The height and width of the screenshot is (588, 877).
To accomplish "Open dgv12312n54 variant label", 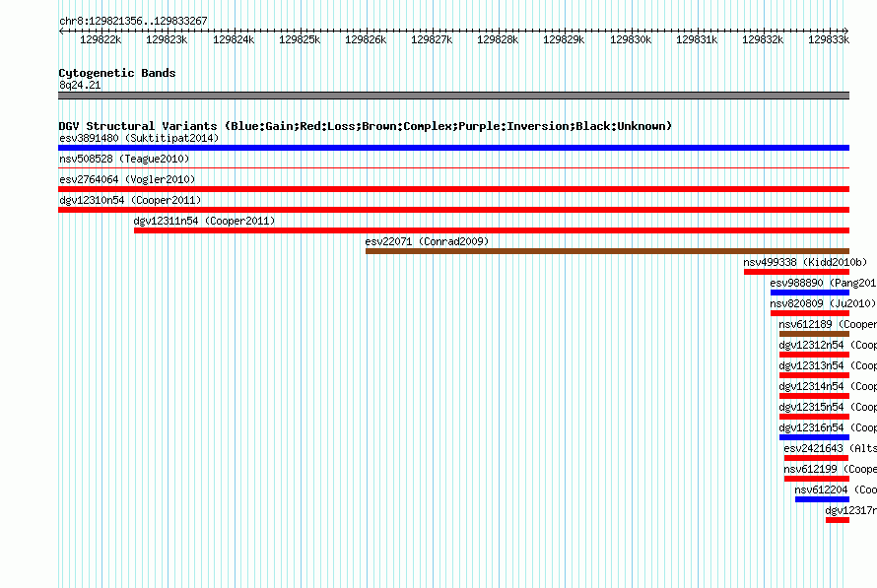I will pyautogui.click(x=828, y=345).
